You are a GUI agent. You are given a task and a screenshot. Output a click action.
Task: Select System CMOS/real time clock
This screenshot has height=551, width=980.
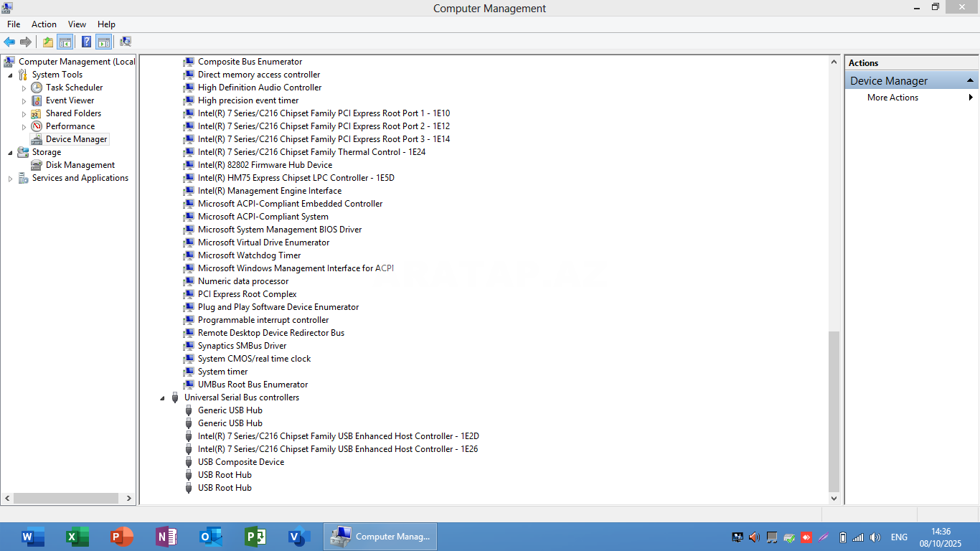click(254, 359)
